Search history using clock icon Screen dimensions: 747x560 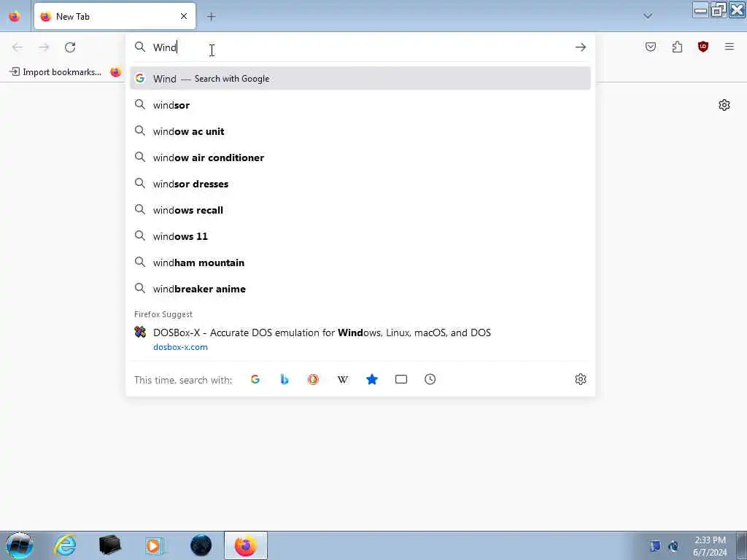(x=430, y=379)
